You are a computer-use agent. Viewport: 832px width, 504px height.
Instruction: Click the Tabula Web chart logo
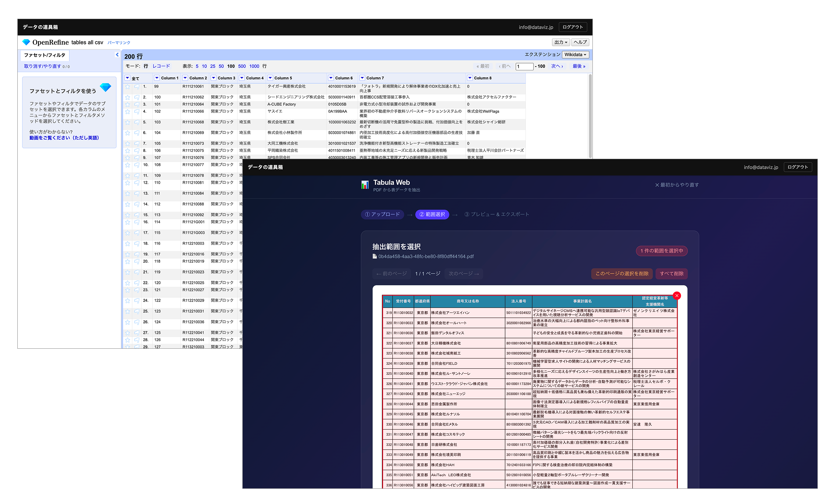point(365,185)
